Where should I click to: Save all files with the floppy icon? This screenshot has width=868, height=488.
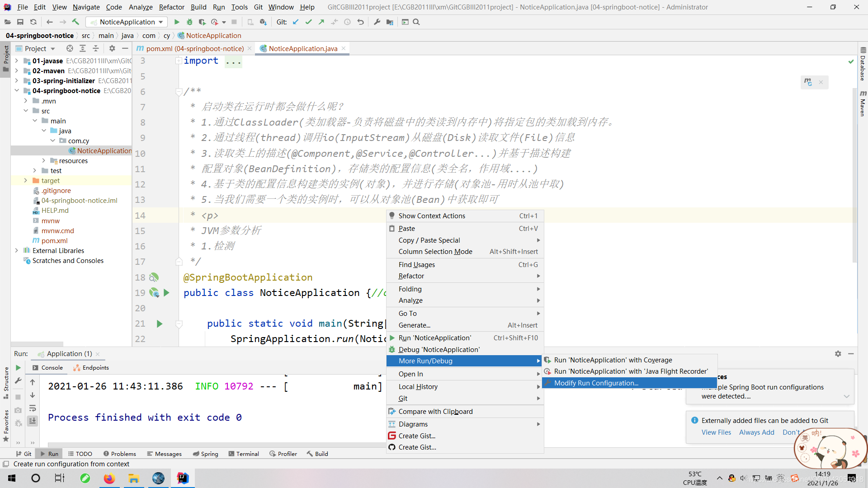pyautogui.click(x=20, y=22)
